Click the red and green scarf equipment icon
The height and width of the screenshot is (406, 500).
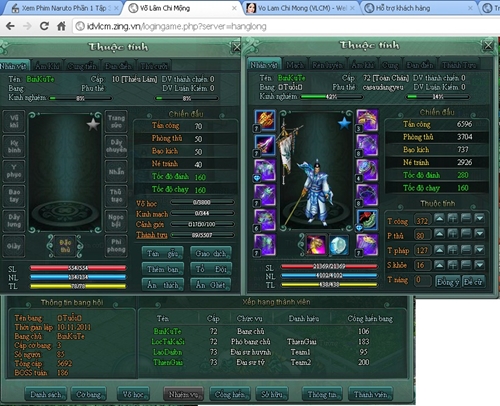pos(367,220)
